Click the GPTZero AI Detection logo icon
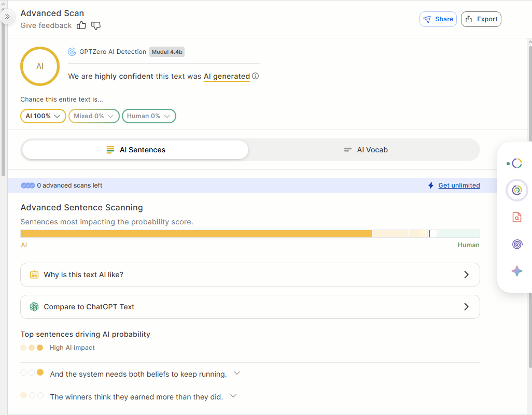This screenshot has height=415, width=532. click(72, 52)
